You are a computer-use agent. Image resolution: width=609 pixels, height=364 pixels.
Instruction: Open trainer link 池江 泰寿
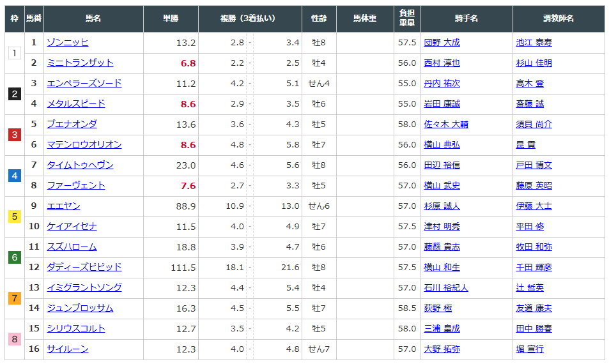pos(534,43)
